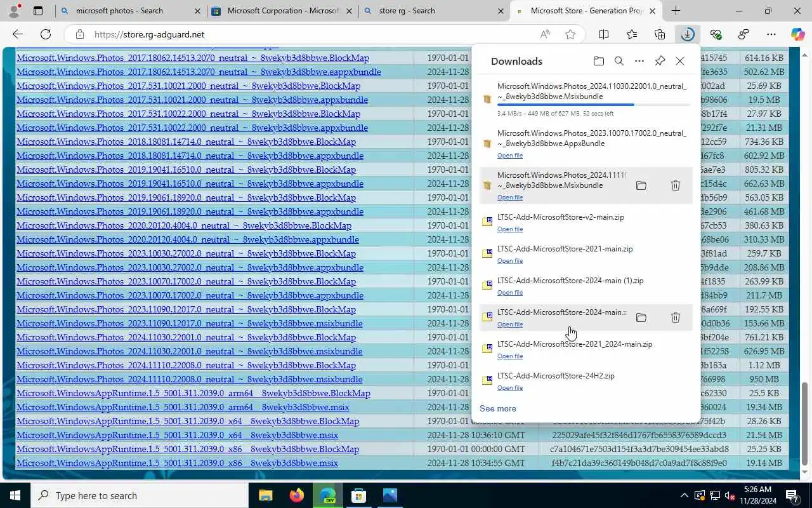Image resolution: width=812 pixels, height=508 pixels.
Task: Open the Photos app on taskbar
Action: (x=390, y=495)
